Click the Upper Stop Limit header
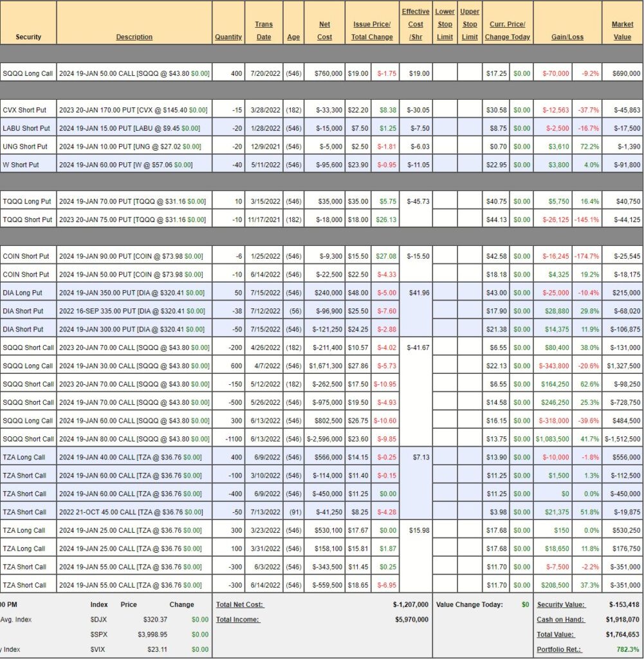Screen dimensions: 644x659 point(470,24)
